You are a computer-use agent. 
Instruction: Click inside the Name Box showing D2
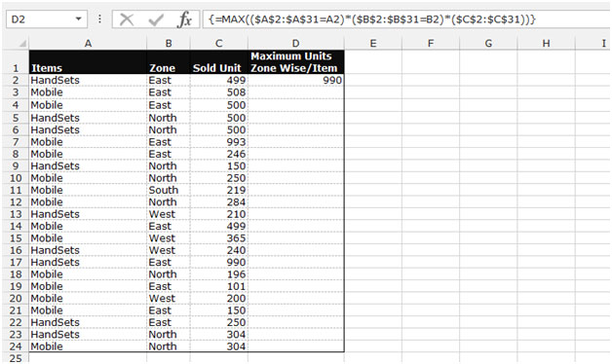40,19
